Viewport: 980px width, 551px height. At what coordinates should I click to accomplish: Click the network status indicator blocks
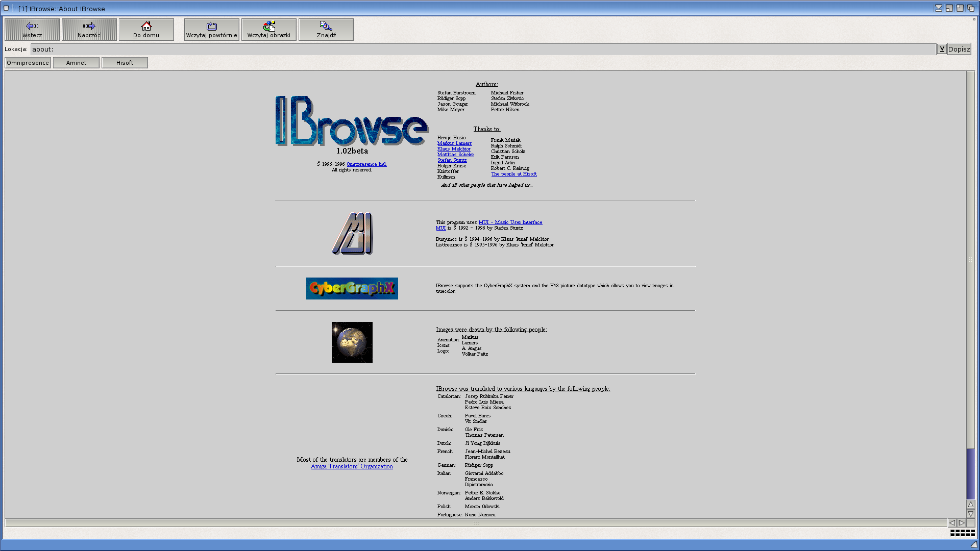click(963, 533)
